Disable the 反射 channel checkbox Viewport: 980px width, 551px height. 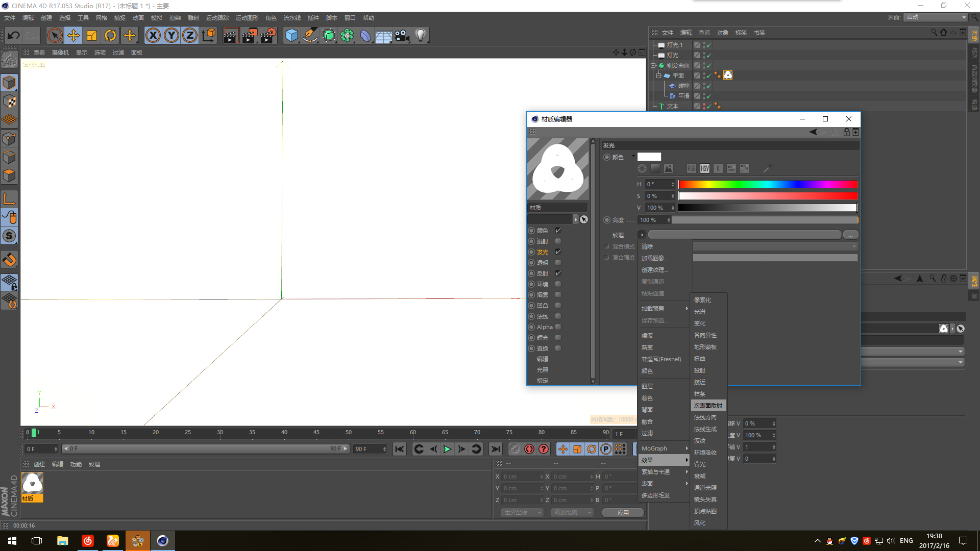[558, 273]
